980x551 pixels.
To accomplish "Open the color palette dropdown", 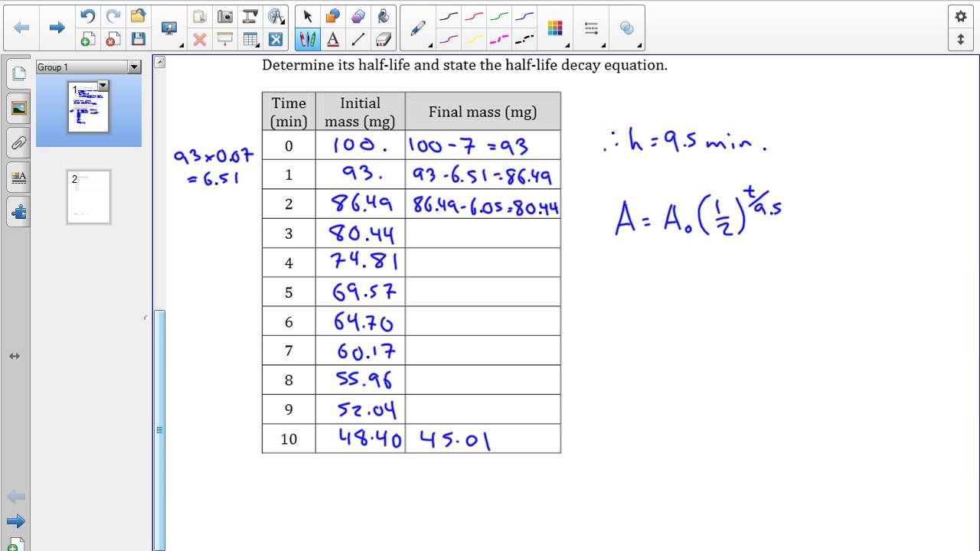I will [x=555, y=28].
